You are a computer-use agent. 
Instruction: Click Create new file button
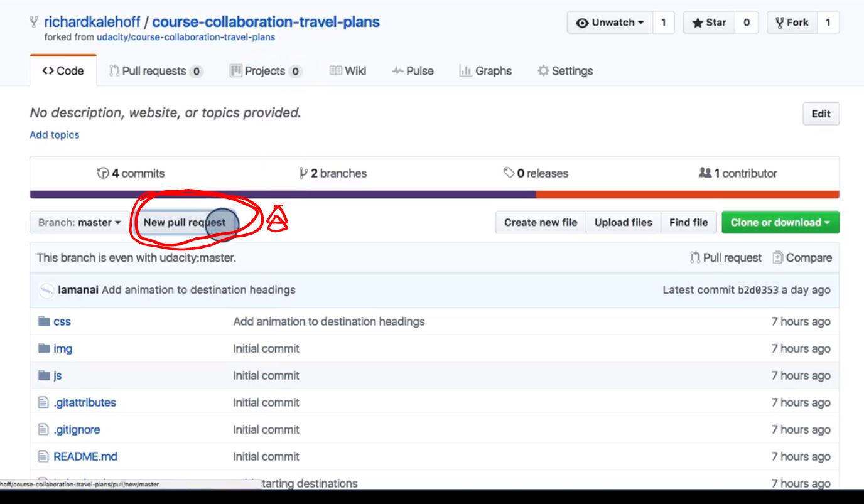(x=541, y=222)
